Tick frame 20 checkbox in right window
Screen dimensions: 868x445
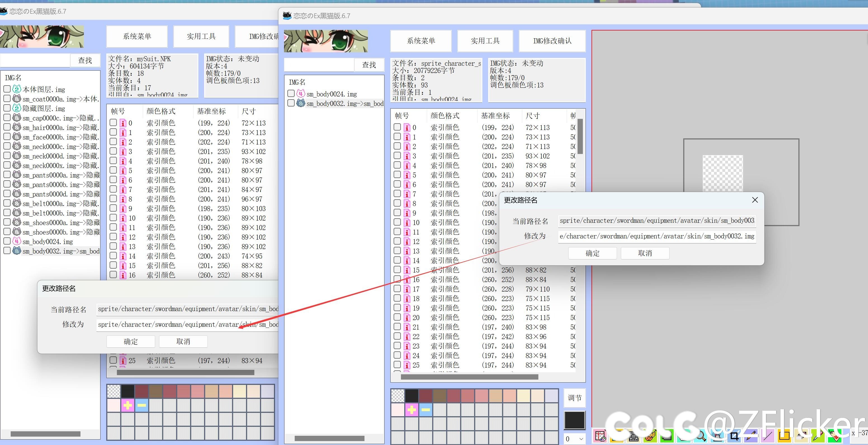click(x=397, y=317)
